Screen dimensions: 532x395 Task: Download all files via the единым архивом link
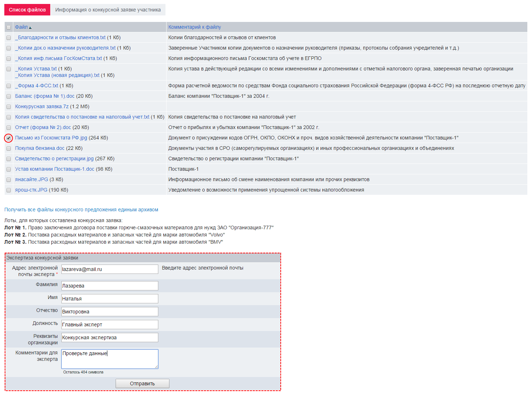click(81, 210)
